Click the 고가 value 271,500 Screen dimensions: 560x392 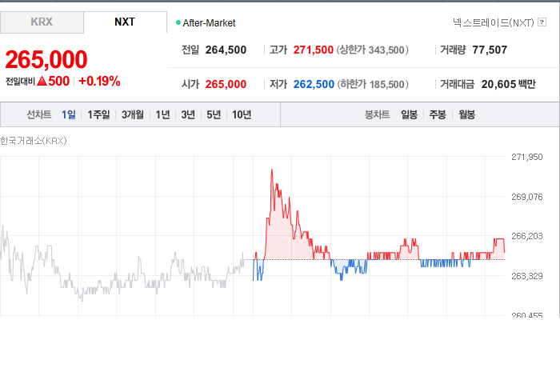point(314,50)
